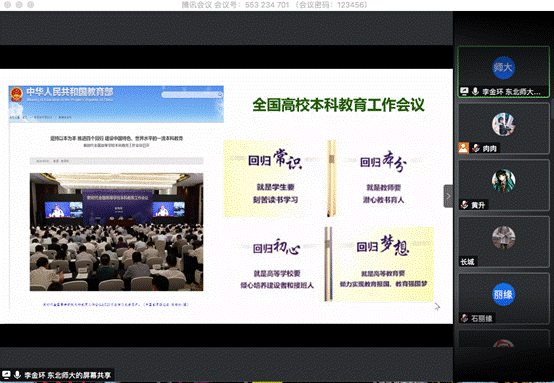The width and height of the screenshot is (554, 383).
Task: Click the national emblem on the Ministry banner
Action: point(16,94)
